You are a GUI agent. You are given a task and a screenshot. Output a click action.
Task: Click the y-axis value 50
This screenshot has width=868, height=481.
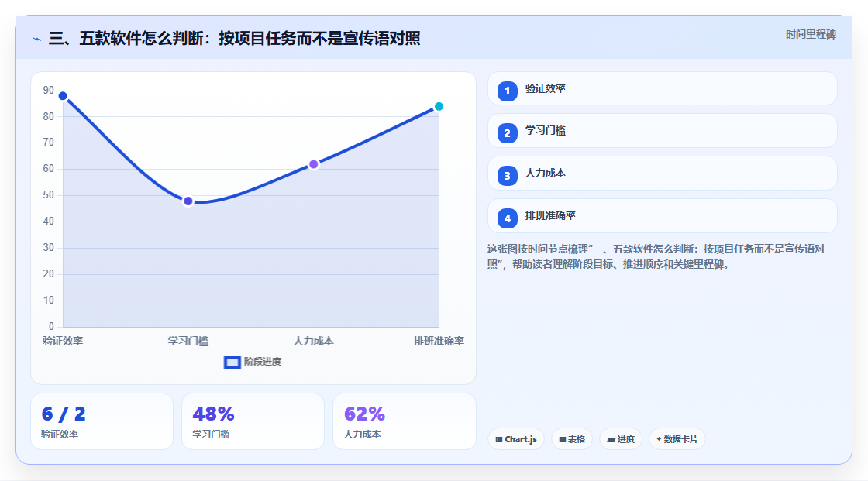49,195
